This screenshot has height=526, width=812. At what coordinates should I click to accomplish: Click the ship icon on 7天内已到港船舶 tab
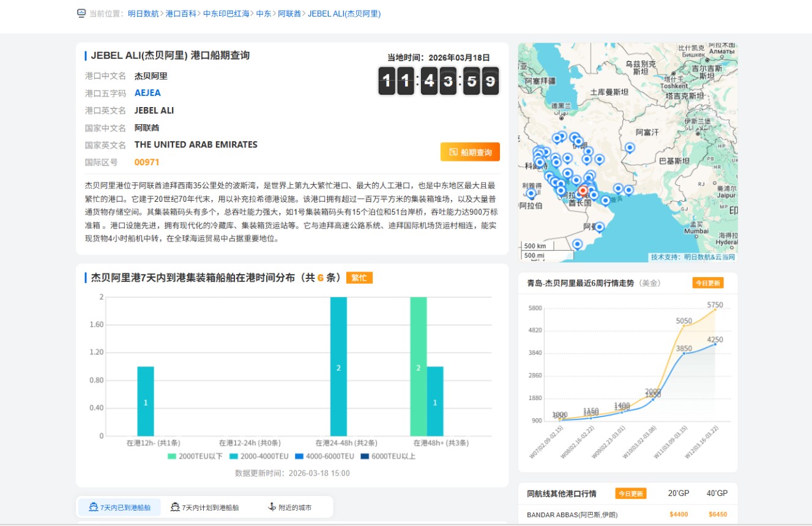(94, 507)
